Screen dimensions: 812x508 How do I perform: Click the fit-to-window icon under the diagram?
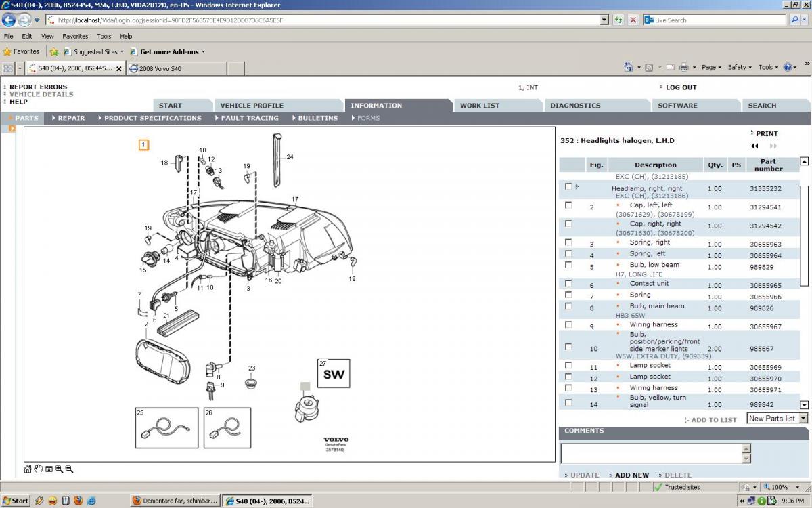tap(49, 469)
